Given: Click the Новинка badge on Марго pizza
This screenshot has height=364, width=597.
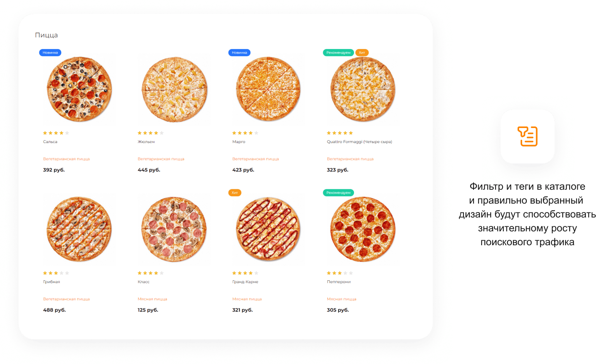Looking at the screenshot, I should 239,52.
